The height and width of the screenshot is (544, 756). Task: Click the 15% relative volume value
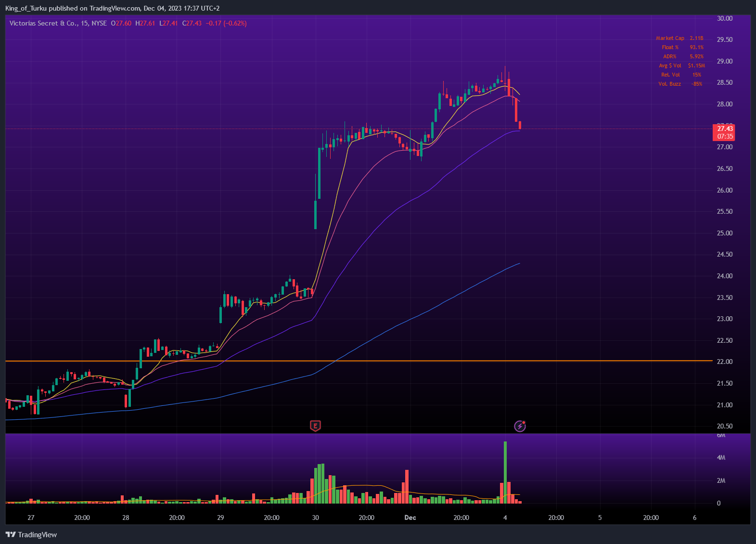point(696,75)
